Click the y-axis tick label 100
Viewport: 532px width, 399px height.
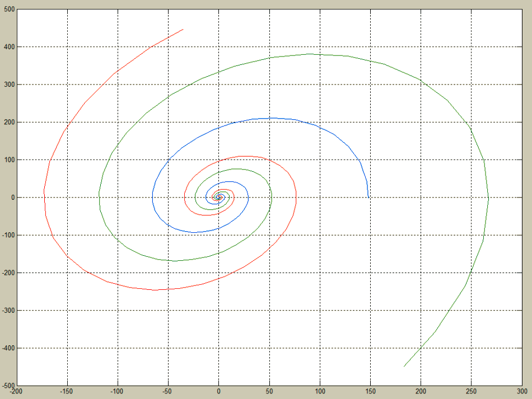tap(10, 160)
